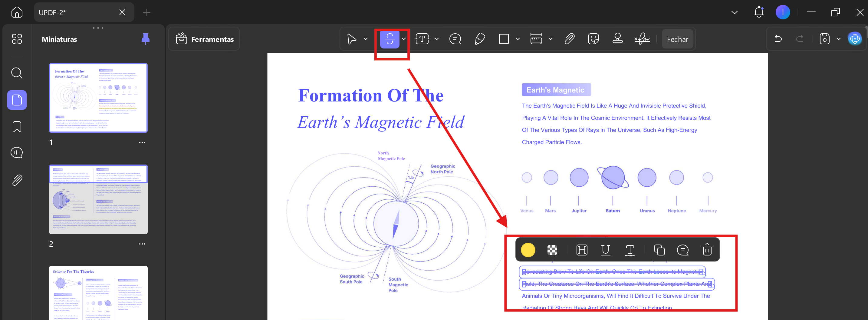
Task: Open the thumbnails grid view icon
Action: pos(17,39)
